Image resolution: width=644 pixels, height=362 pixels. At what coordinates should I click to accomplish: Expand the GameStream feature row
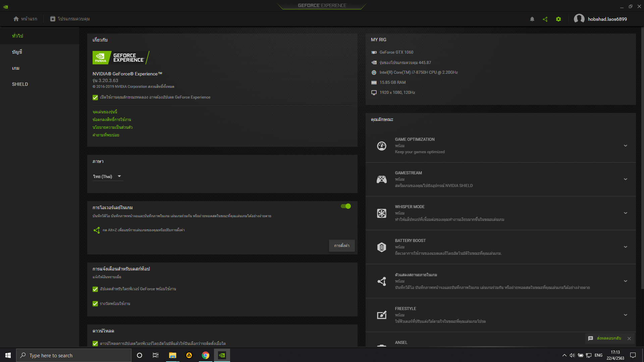pyautogui.click(x=626, y=179)
